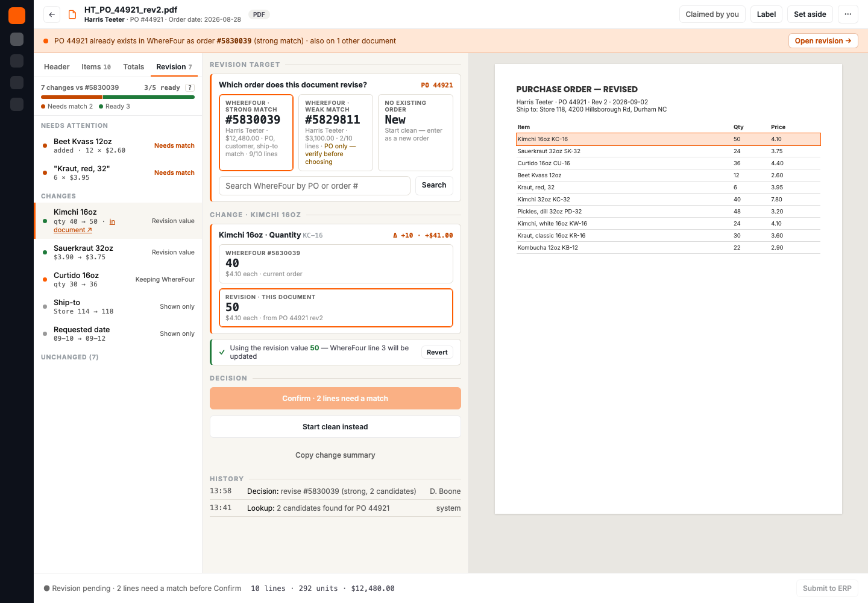Open the Sauerkraut 32oz change row
This screenshot has width=868, height=603.
click(118, 253)
